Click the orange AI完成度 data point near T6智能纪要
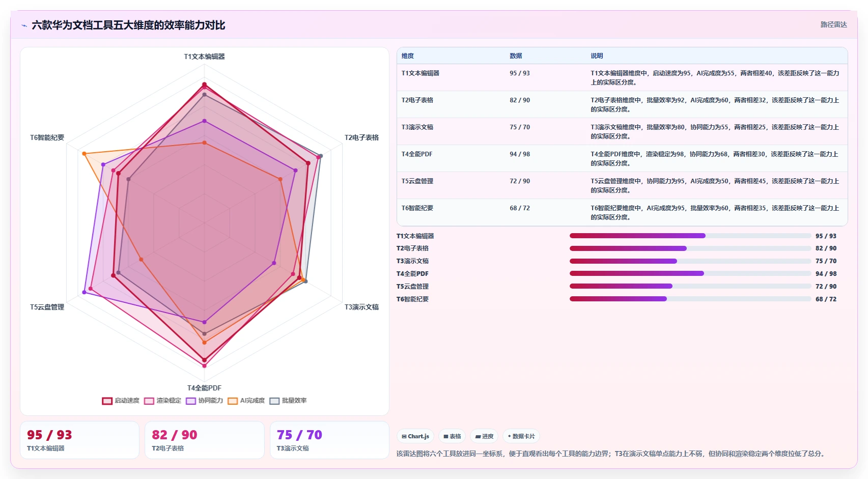 point(84,154)
